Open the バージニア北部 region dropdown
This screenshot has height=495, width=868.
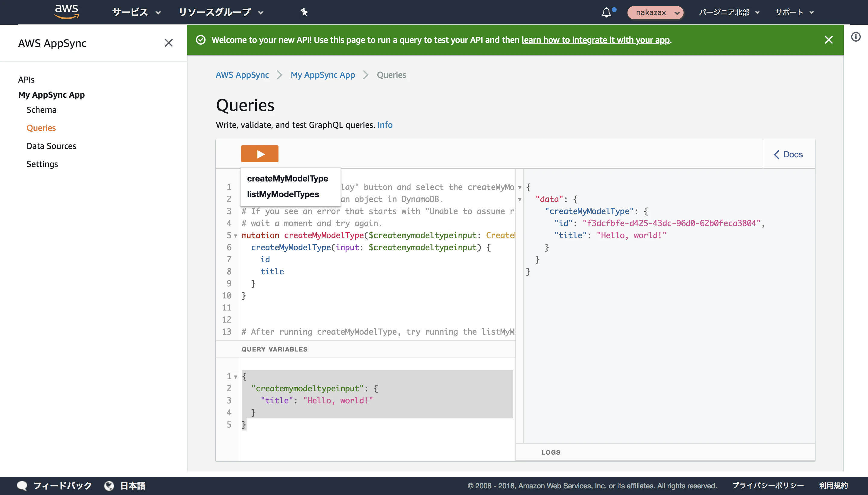[x=729, y=12]
